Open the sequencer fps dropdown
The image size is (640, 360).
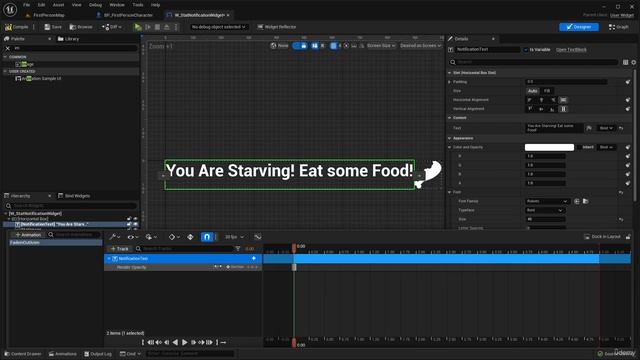(234, 237)
